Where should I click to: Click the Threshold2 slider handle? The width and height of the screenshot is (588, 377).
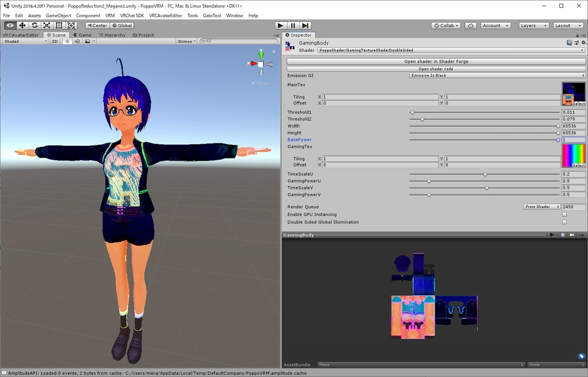422,119
